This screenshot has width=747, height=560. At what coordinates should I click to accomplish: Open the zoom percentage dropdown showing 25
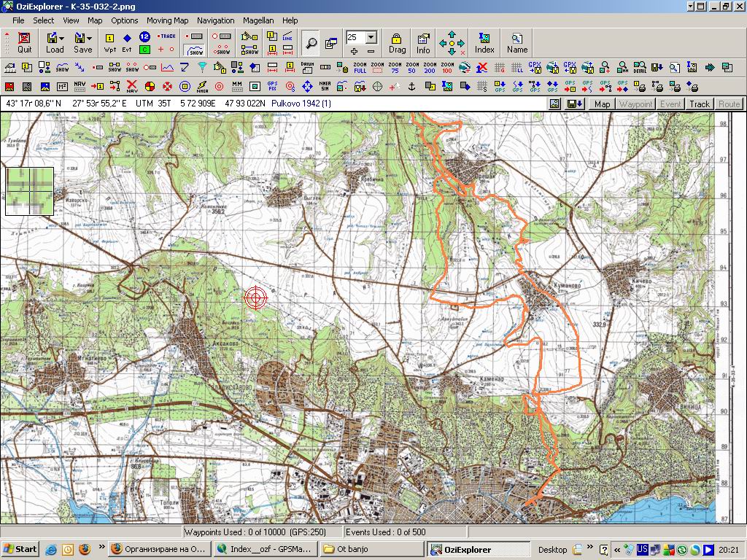click(x=371, y=37)
